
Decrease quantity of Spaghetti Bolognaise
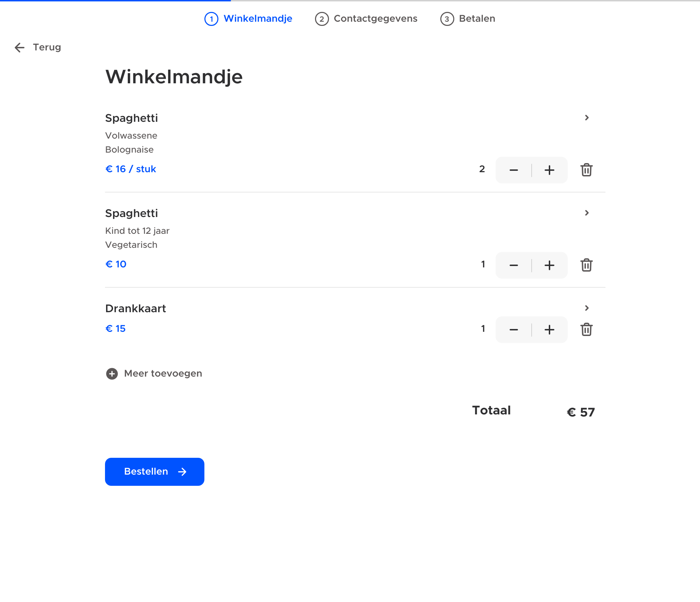click(x=513, y=170)
